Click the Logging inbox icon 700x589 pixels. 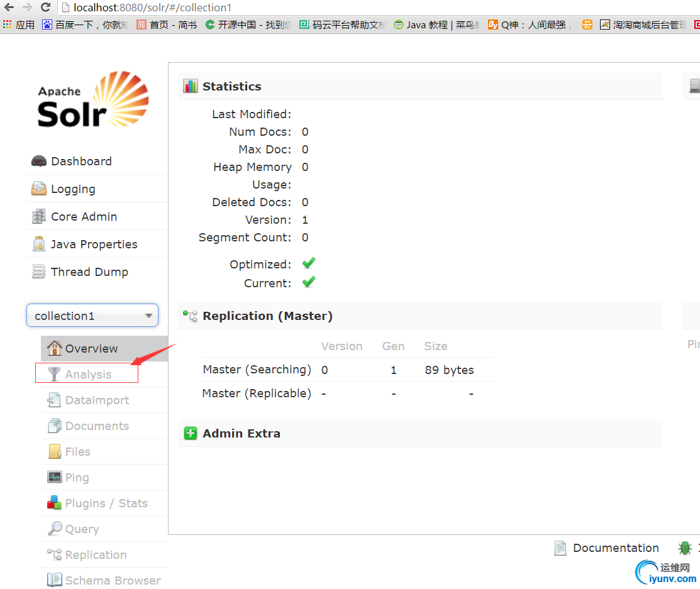39,189
